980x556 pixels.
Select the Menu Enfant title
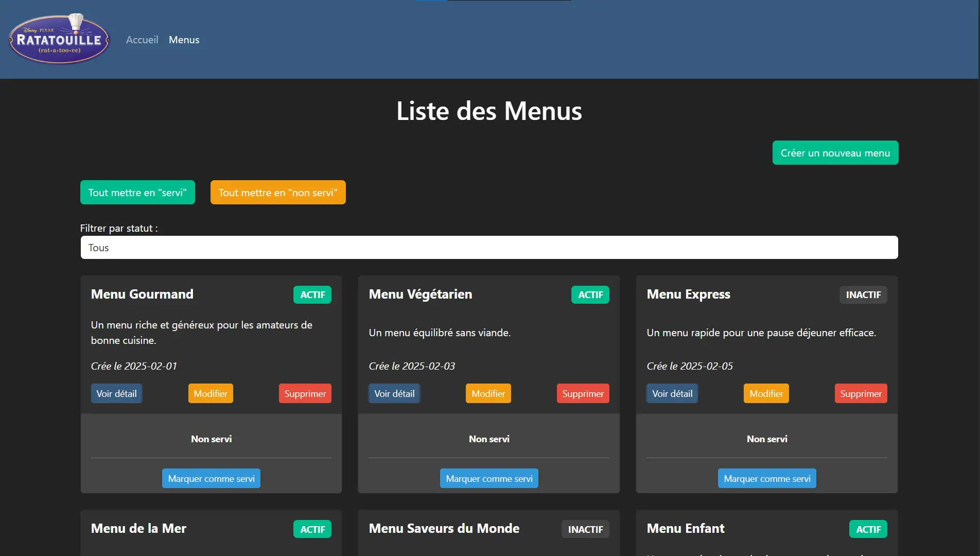[686, 528]
